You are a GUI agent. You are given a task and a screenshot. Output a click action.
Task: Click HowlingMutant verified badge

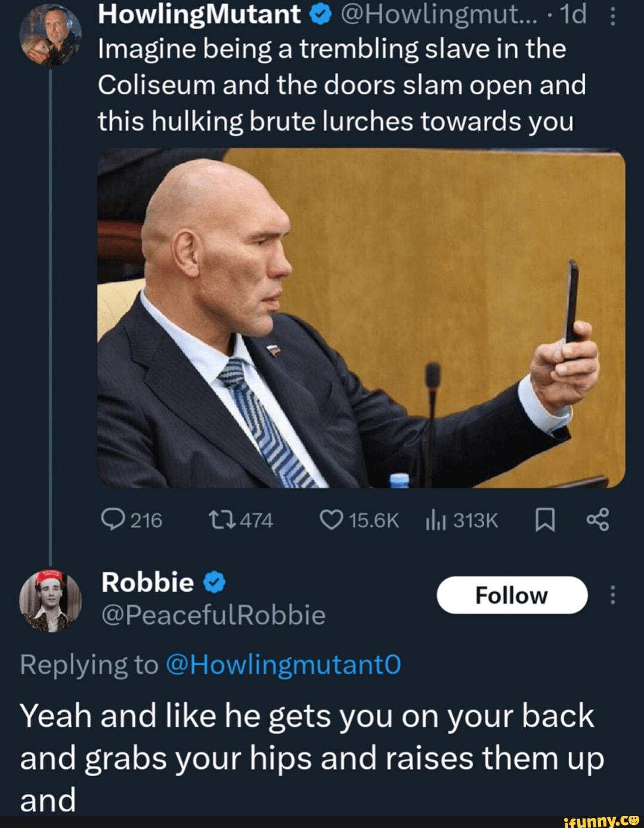[320, 14]
